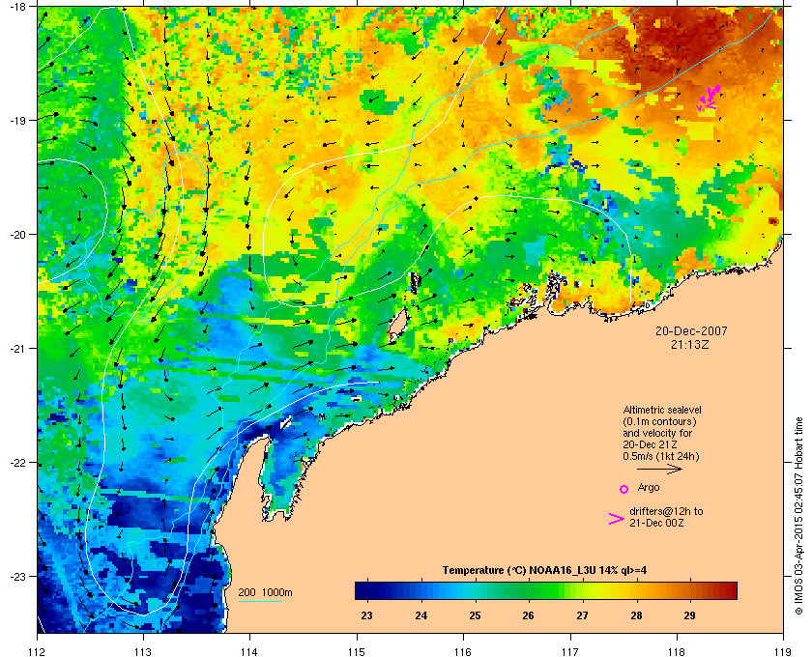Click the date label 20-Dec-2007

(691, 331)
